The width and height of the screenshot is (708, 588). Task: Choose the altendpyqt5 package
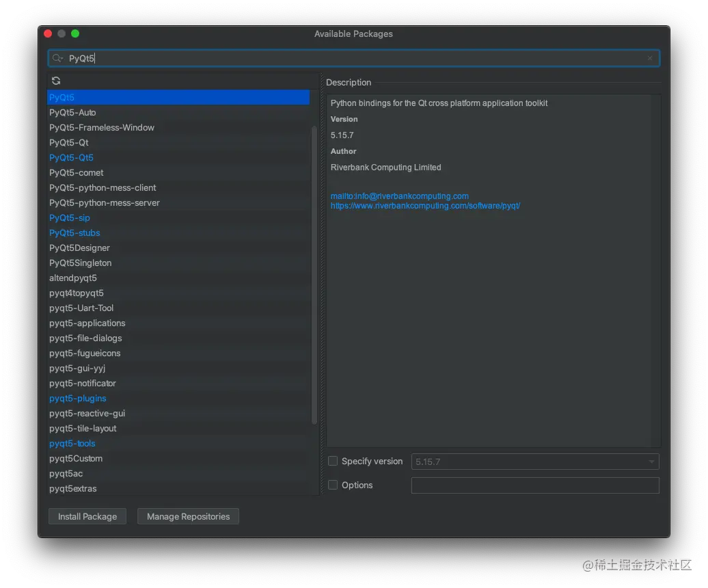tap(179, 278)
